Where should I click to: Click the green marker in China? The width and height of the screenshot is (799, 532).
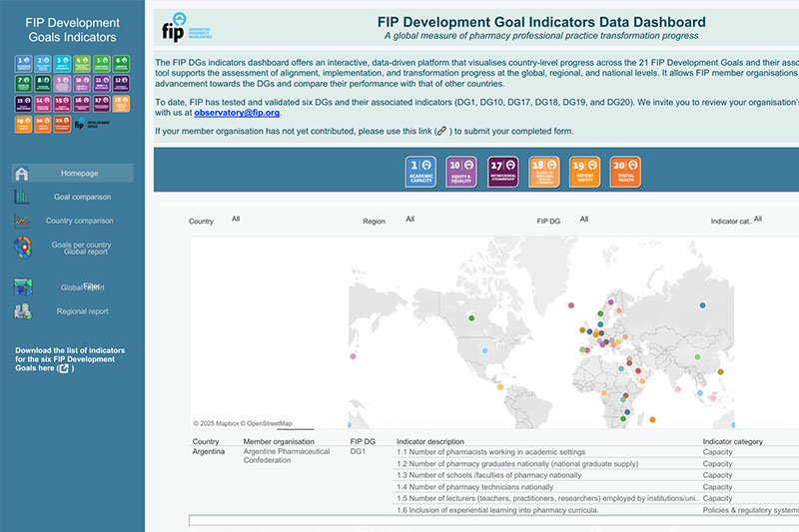(697, 357)
